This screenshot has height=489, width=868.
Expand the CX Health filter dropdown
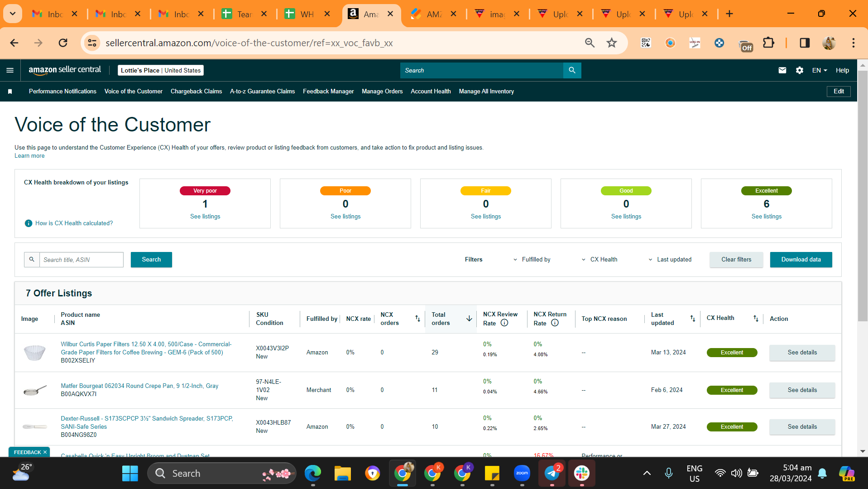pos(599,260)
